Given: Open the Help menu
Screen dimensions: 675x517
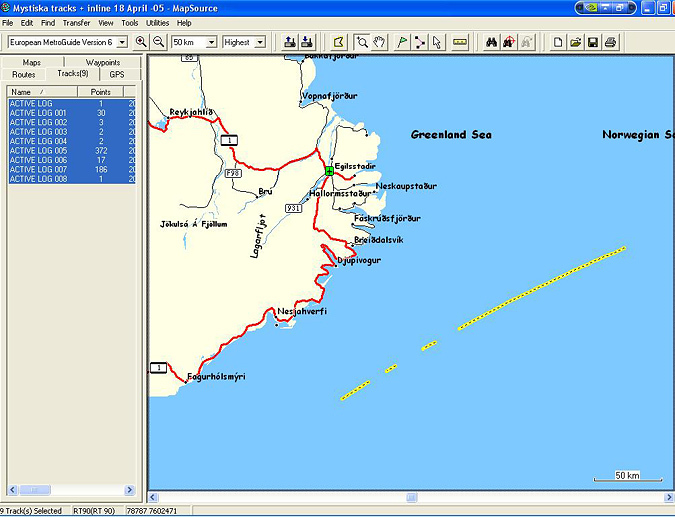Looking at the screenshot, I should (x=184, y=23).
